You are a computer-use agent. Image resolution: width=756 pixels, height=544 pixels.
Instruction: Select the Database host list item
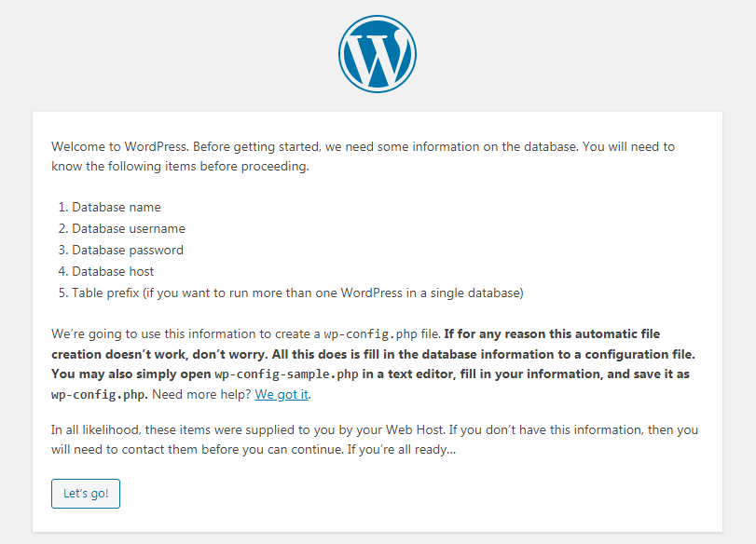(113, 271)
